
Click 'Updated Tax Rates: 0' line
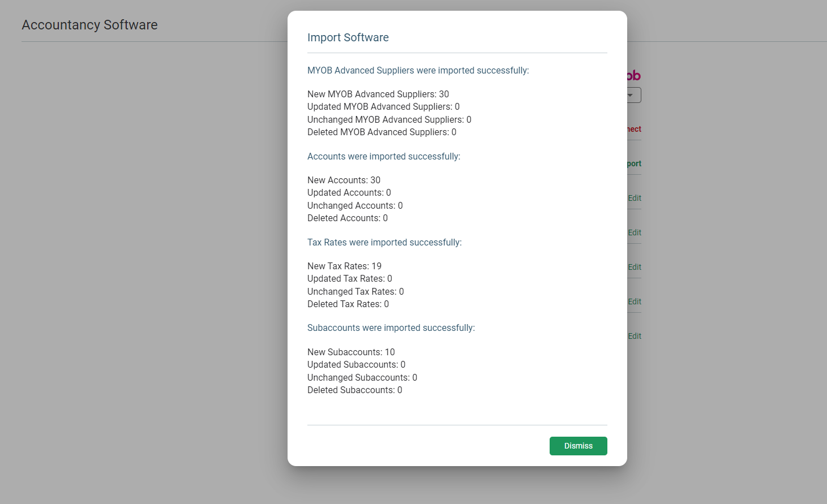[350, 278]
